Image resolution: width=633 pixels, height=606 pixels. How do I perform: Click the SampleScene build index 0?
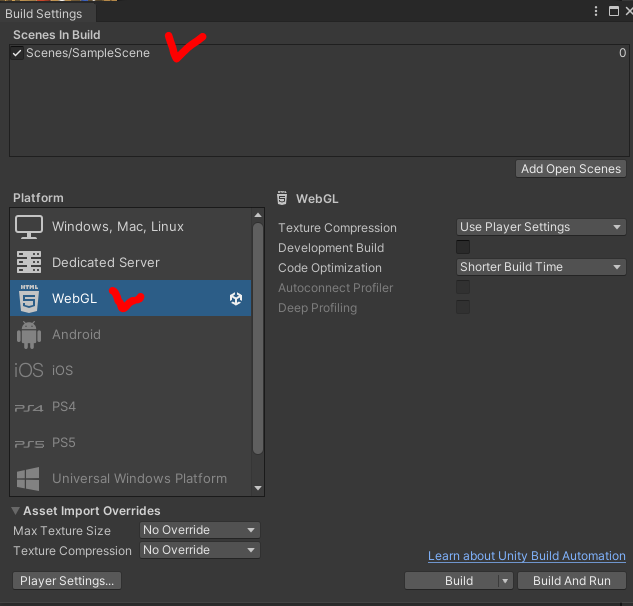click(622, 53)
